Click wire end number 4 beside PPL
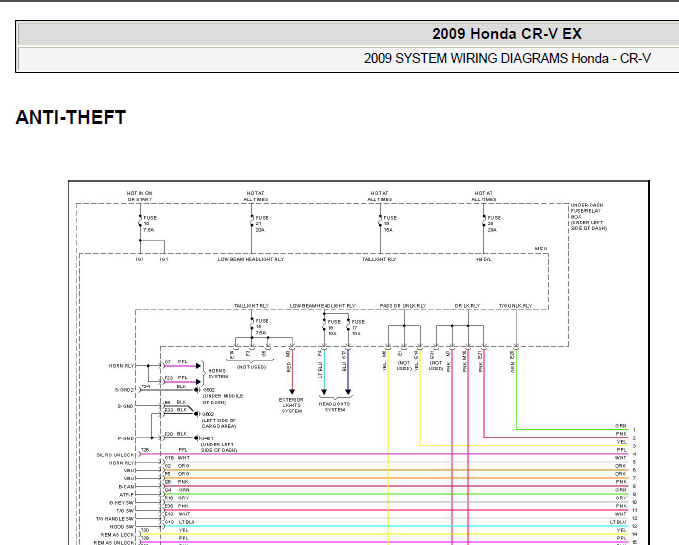This screenshot has height=545, width=679. 634,454
